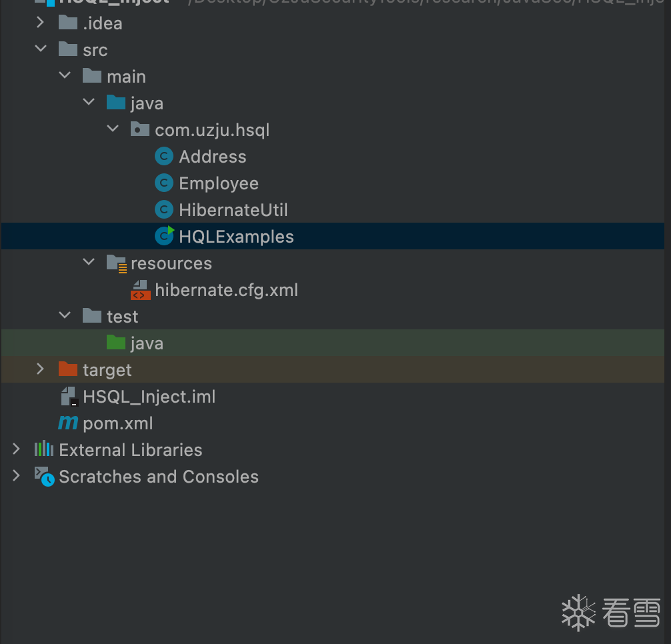Click the Maven pom.xml icon
This screenshot has height=644, width=671.
(68, 423)
